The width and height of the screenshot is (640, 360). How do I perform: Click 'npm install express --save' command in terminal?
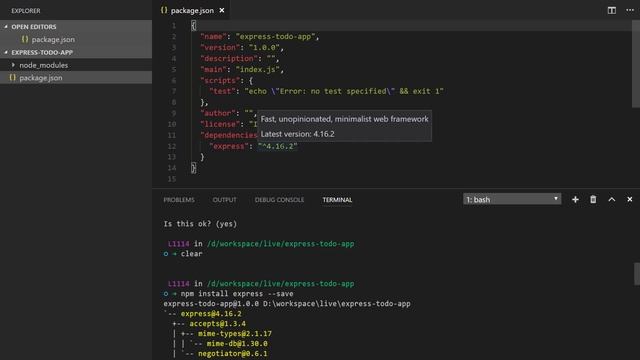tap(237, 293)
